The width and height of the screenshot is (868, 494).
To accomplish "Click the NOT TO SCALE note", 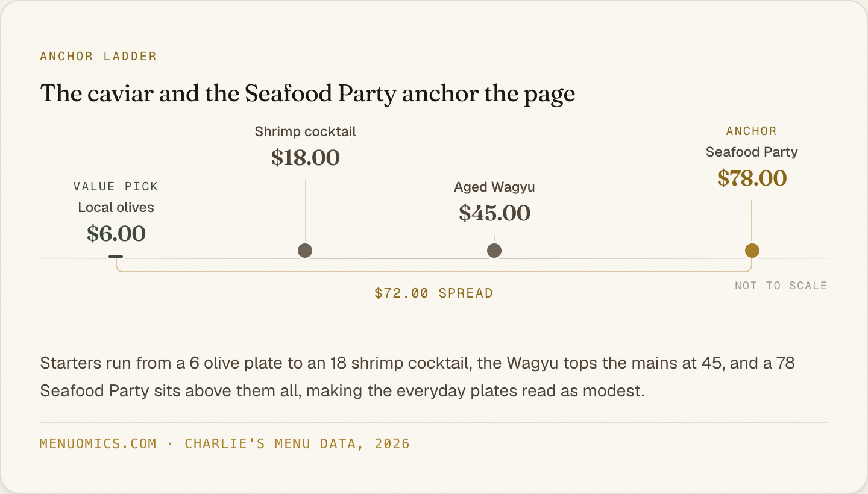I will [781, 286].
